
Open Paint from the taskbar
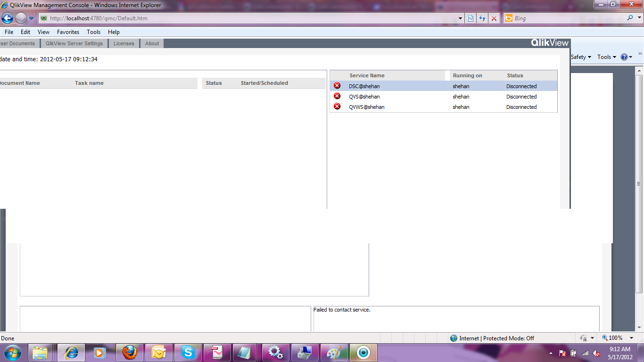tap(334, 353)
